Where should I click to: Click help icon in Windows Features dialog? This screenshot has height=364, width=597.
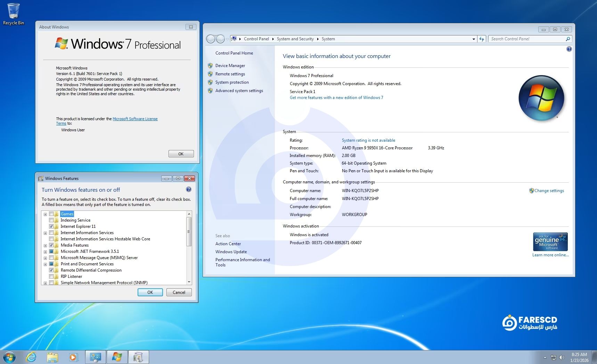click(x=188, y=190)
